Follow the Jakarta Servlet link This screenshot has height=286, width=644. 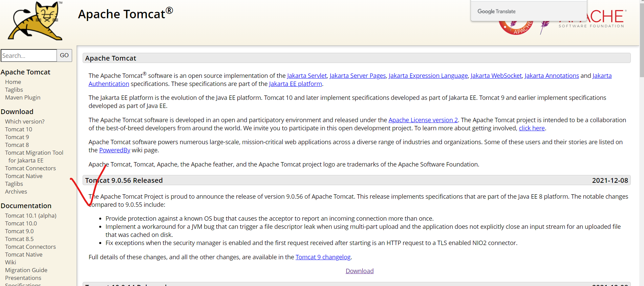tap(307, 76)
